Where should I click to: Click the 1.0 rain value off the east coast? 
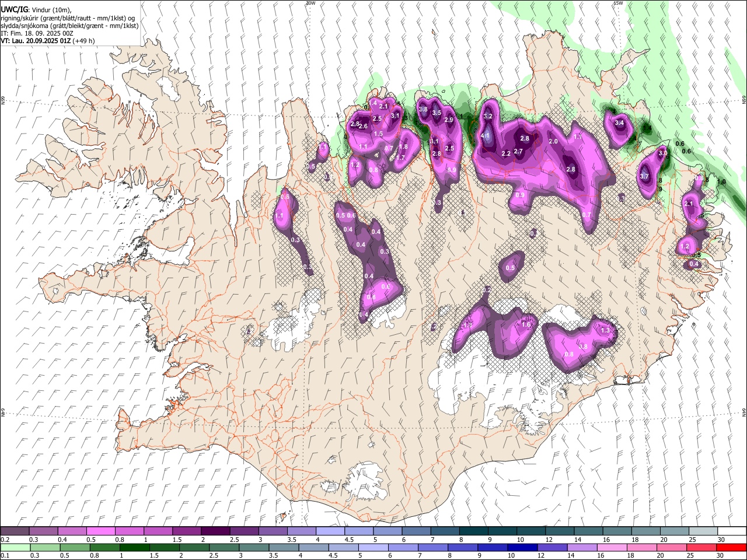[721, 182]
